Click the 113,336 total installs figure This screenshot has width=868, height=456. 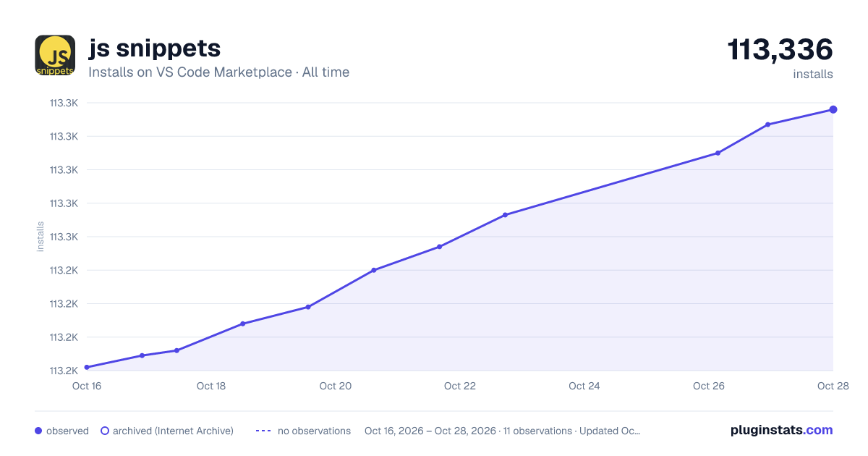(x=780, y=50)
